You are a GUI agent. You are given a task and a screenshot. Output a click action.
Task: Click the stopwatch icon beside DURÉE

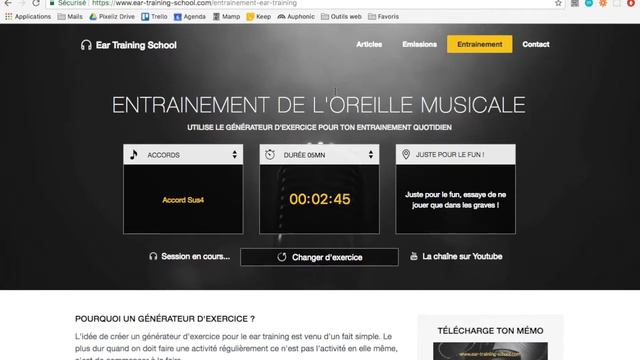[270, 155]
